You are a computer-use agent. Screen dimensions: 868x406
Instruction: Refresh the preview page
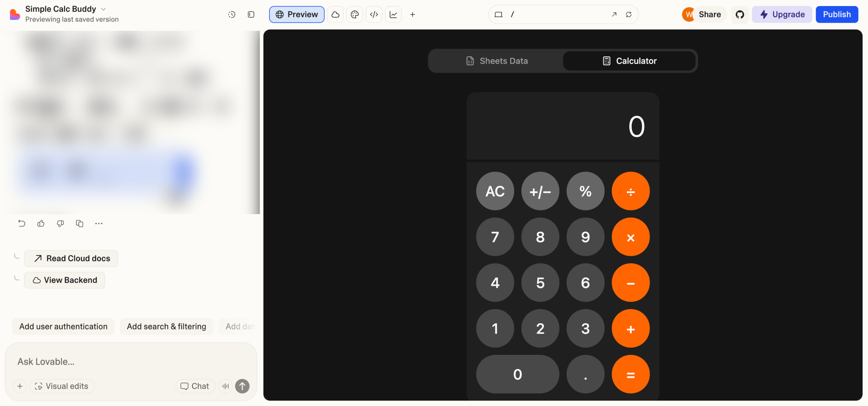click(629, 15)
